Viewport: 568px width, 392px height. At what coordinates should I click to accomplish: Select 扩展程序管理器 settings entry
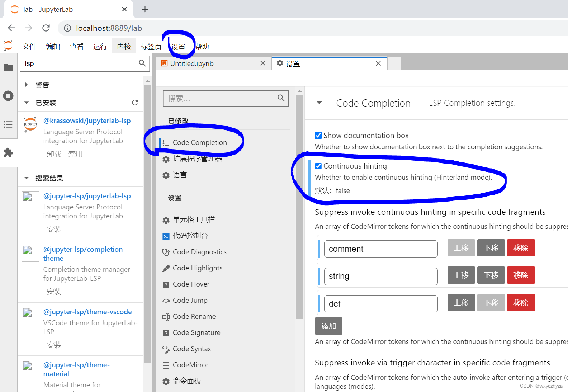tap(197, 159)
